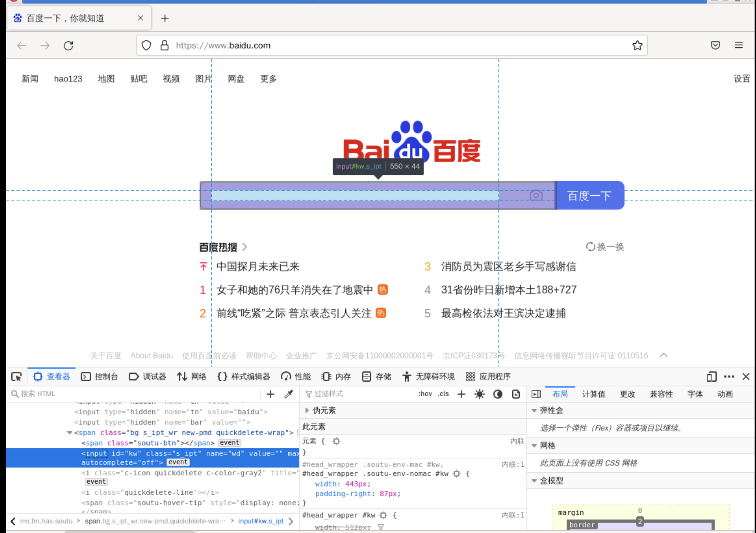Switch to the 更改 changes tab

click(627, 394)
